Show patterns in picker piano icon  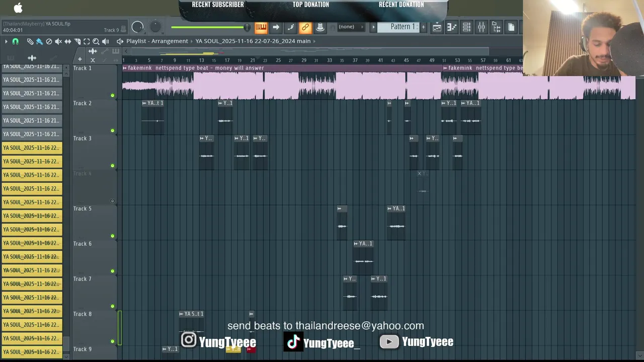[x=11, y=58]
